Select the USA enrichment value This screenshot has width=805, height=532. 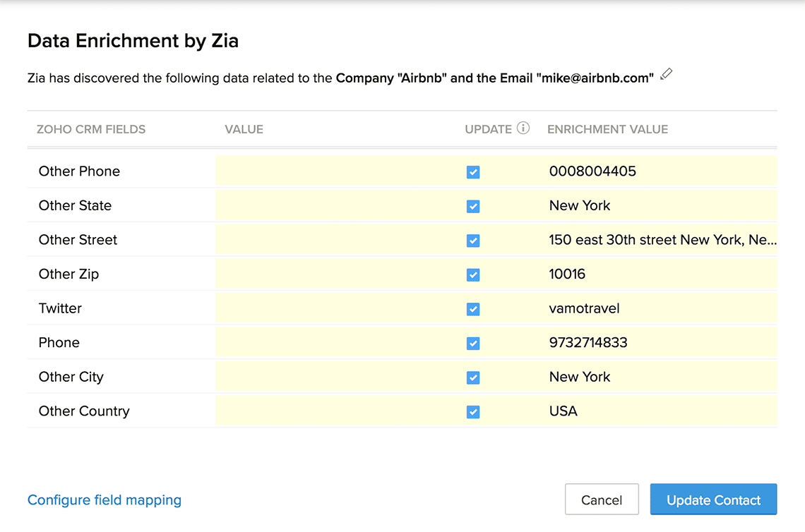(563, 411)
